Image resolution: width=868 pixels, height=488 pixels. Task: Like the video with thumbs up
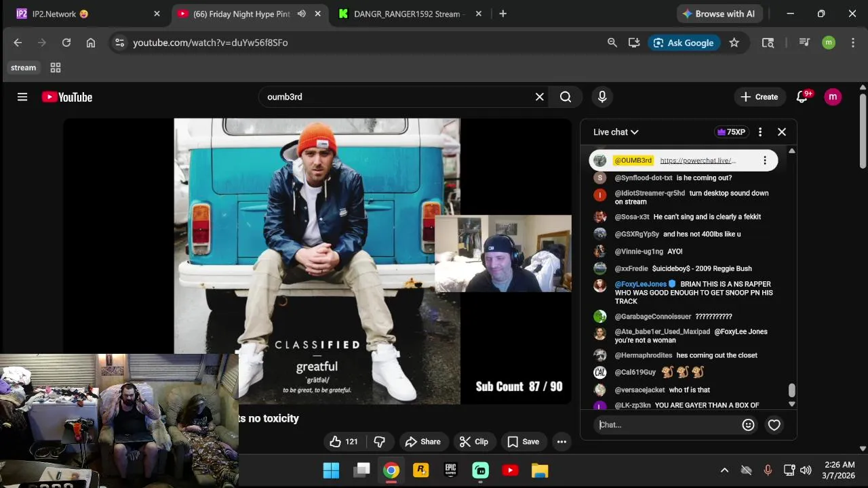point(344,442)
